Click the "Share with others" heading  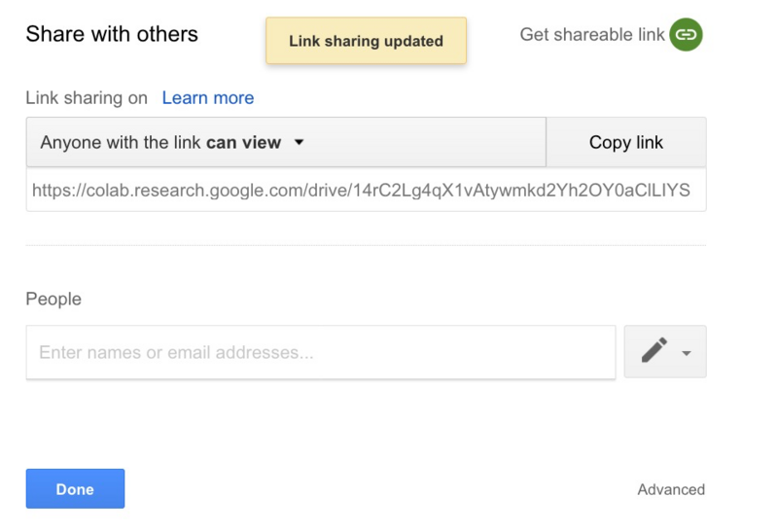pyautogui.click(x=112, y=35)
